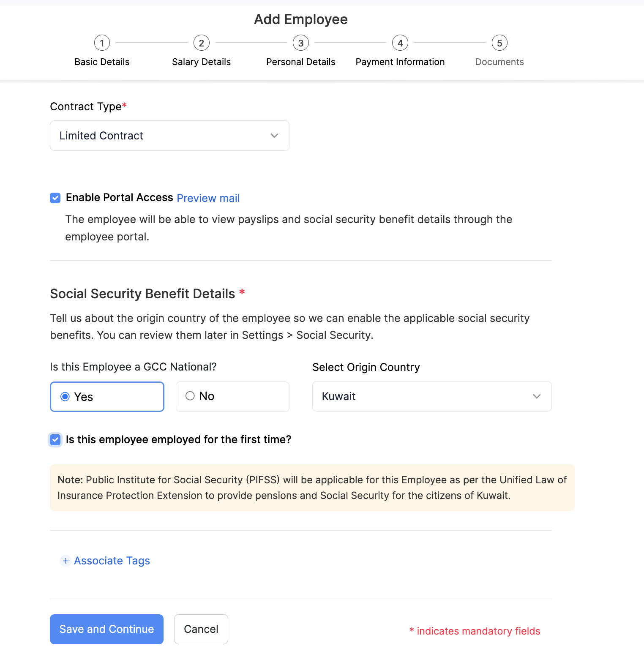Screen dimensions: 644x654
Task: Switch to the Personal Details step
Action: coord(300,62)
